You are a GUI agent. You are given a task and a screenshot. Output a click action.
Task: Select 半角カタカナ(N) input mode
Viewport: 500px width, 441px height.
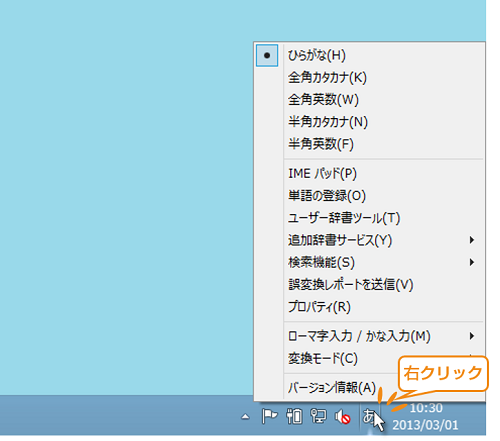369,122
